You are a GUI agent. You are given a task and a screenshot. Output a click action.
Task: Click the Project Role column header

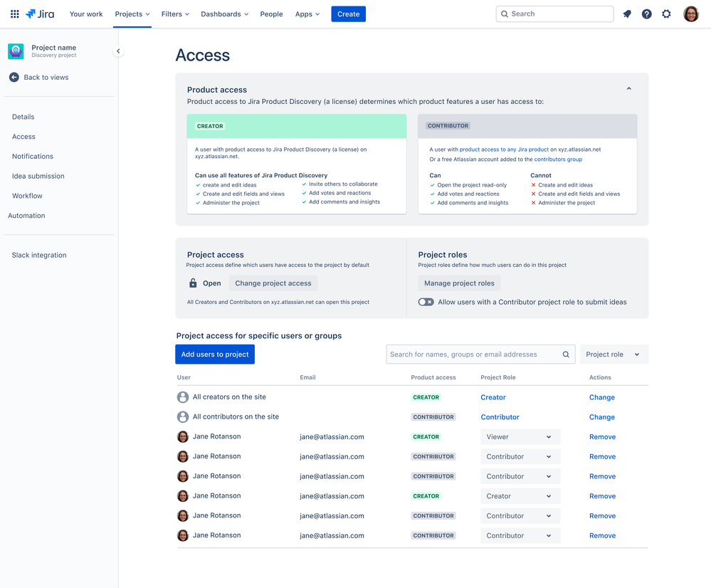click(498, 377)
